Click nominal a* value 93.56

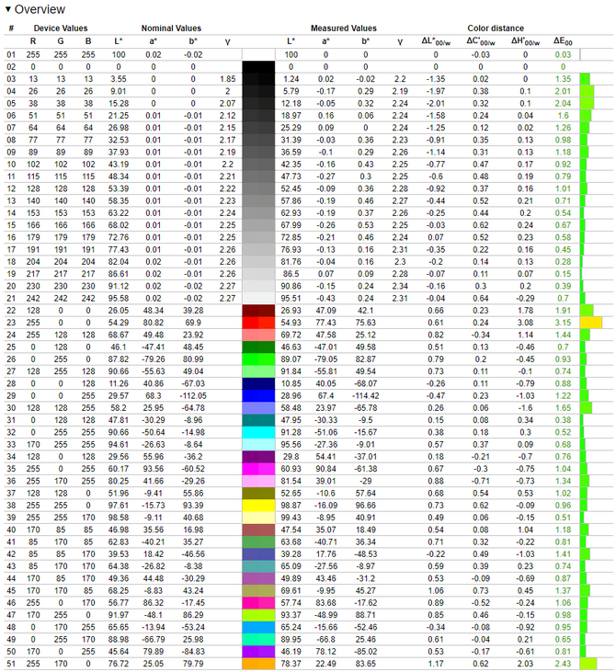click(x=153, y=469)
